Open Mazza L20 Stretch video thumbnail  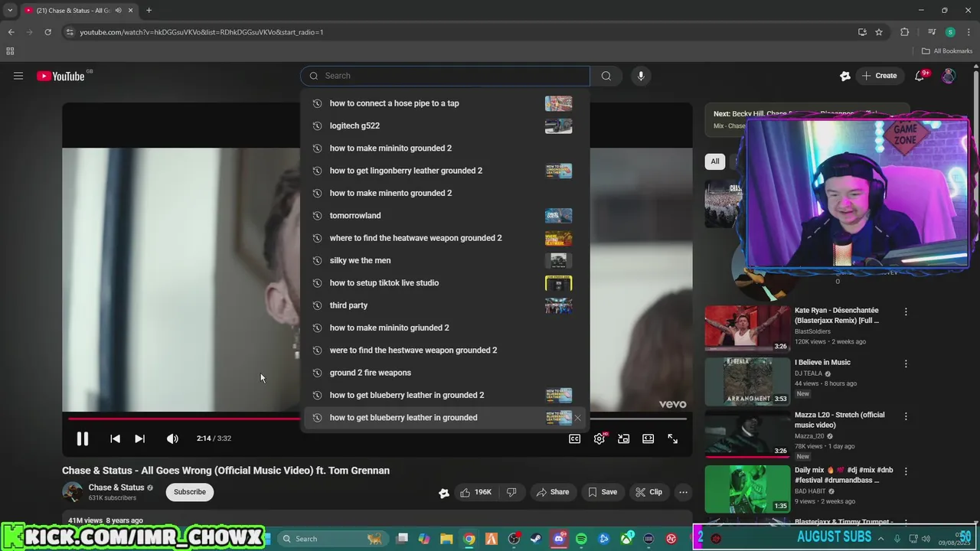click(x=747, y=434)
